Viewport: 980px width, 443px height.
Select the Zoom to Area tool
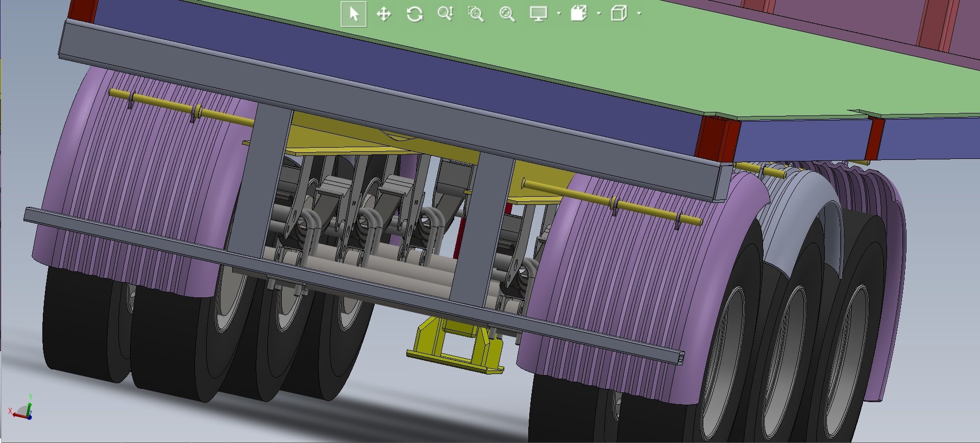point(476,14)
